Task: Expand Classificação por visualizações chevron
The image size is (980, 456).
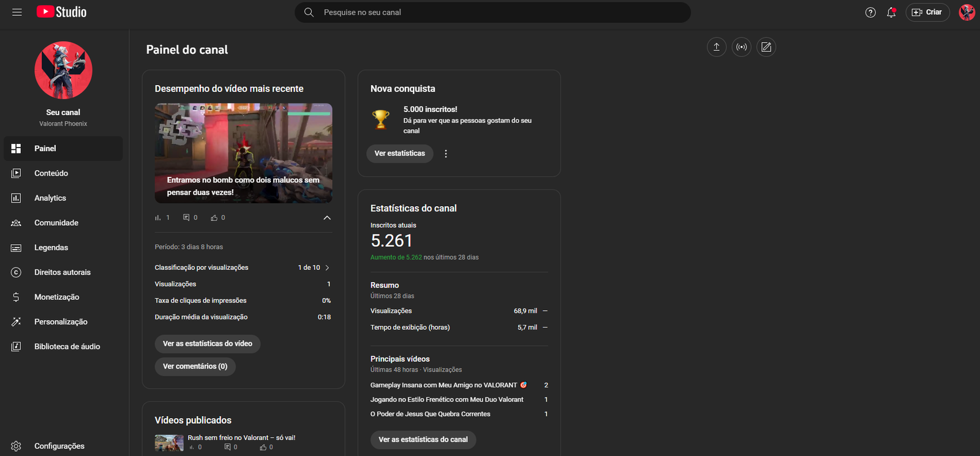Action: coord(327,267)
